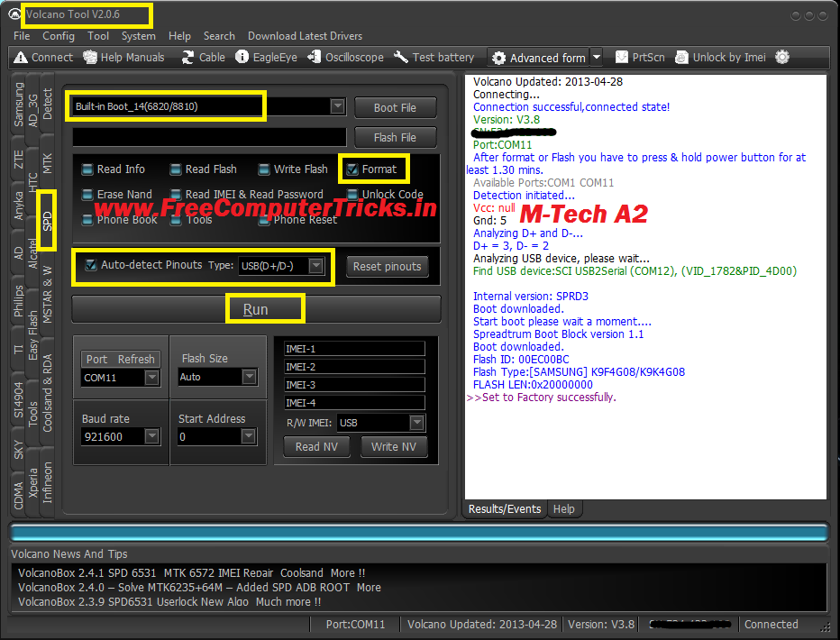Open the System menu
Screen dimensions: 840x640
coord(138,36)
